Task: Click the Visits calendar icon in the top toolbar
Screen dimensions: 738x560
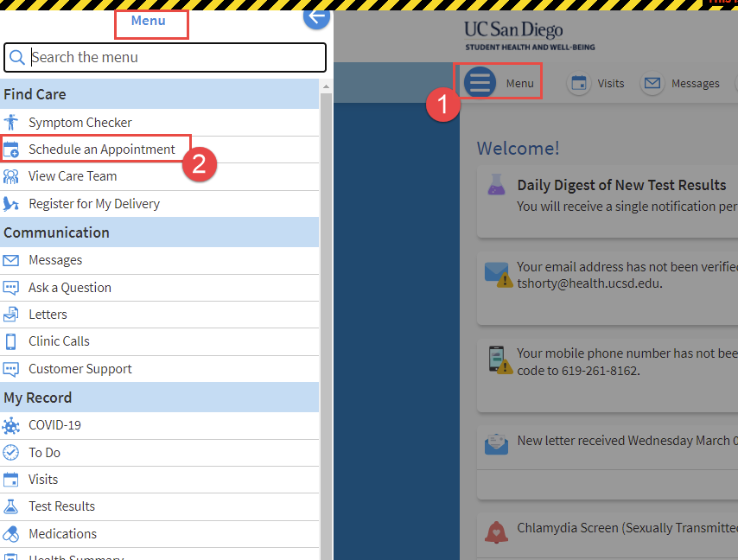Action: [578, 83]
